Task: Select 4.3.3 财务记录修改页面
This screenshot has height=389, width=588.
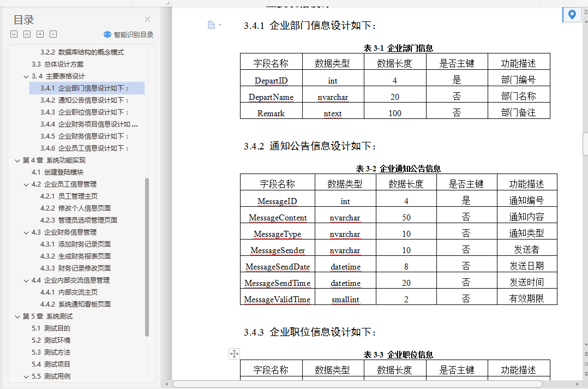Action: (x=75, y=268)
